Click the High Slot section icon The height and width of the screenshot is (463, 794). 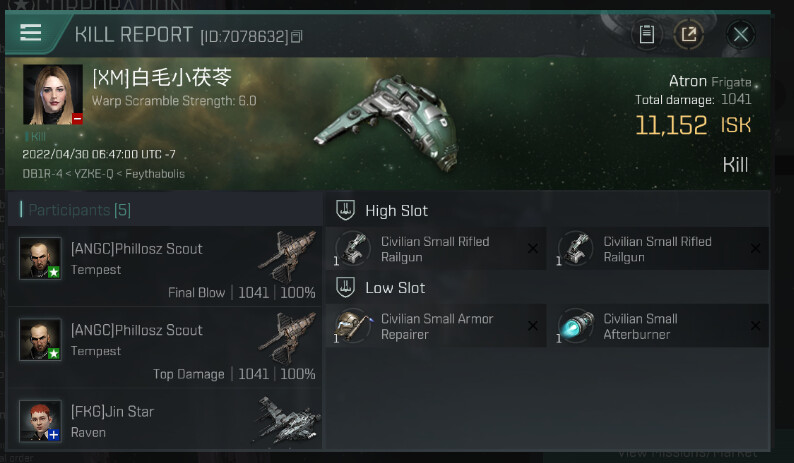(x=344, y=210)
